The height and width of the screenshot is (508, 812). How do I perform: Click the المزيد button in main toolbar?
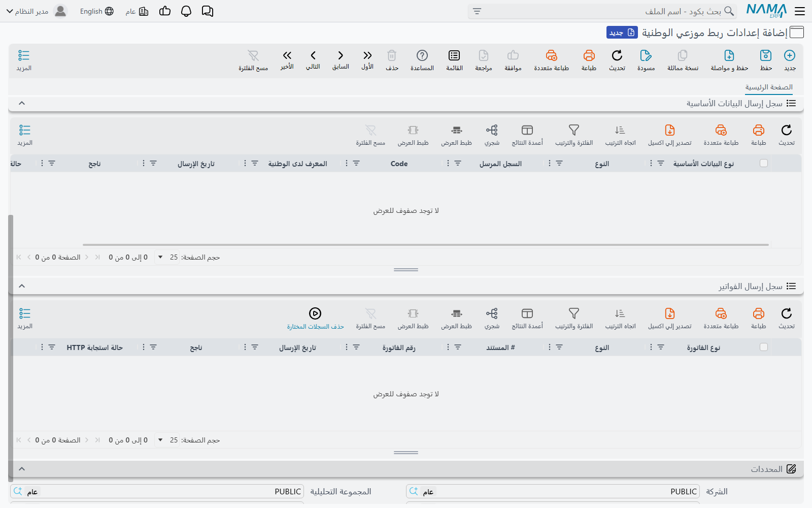[x=24, y=60]
